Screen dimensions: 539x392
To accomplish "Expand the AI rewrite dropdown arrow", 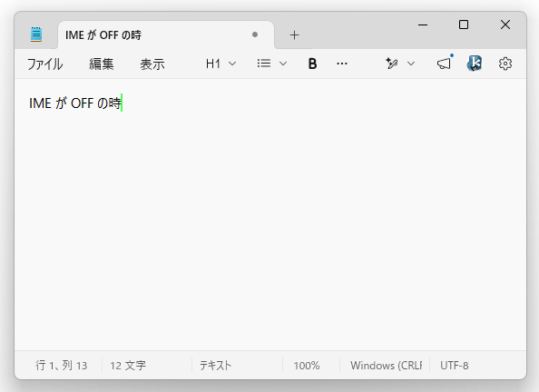I will (411, 64).
